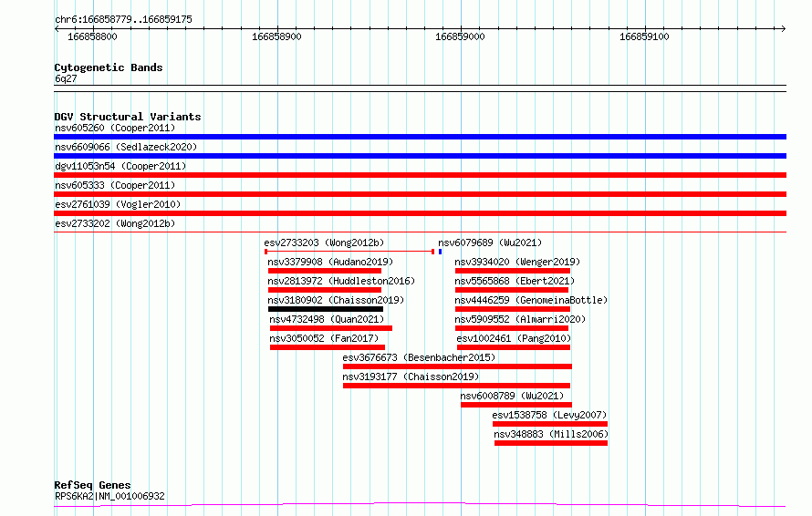This screenshot has width=812, height=516.
Task: Select the red bar under esv1538758 (Levy2007)
Action: coord(550,424)
